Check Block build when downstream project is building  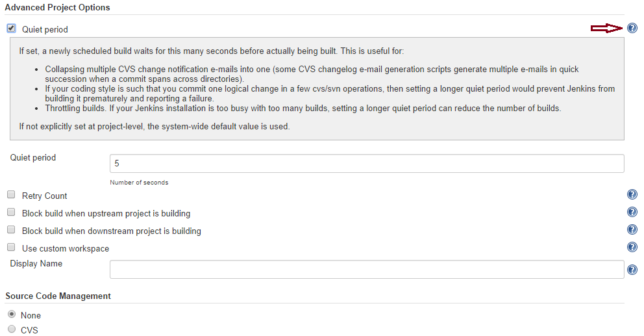(x=11, y=230)
